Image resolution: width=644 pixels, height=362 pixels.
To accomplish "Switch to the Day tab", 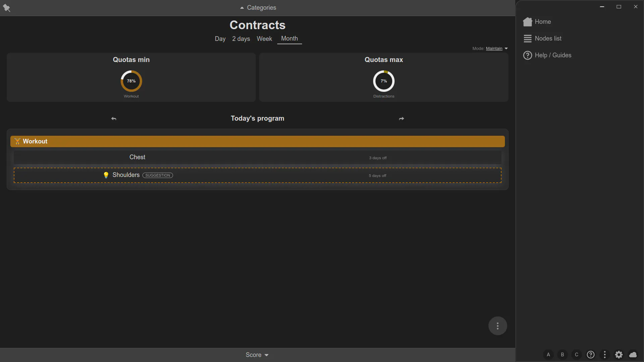I will point(220,39).
